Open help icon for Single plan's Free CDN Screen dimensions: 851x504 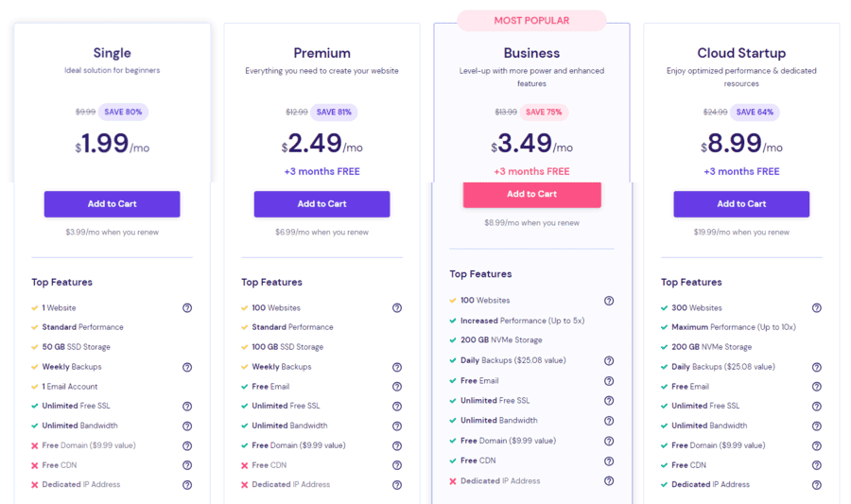pos(187,465)
